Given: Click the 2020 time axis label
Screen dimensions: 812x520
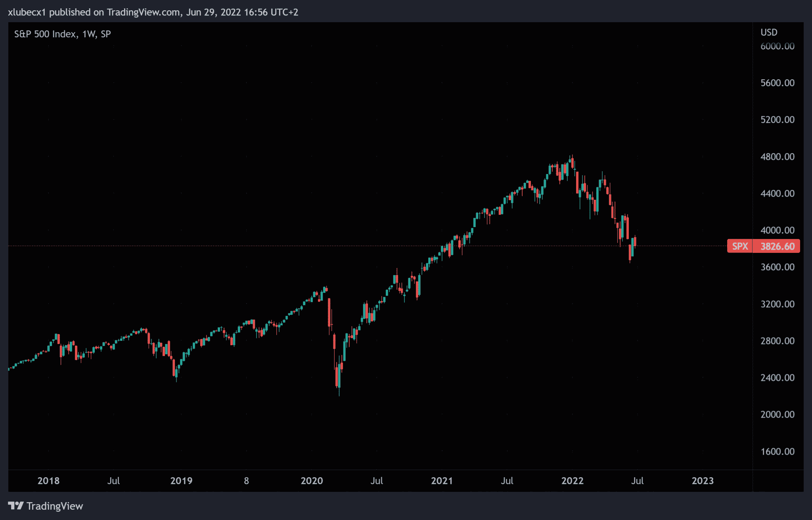Looking at the screenshot, I should pos(312,481).
